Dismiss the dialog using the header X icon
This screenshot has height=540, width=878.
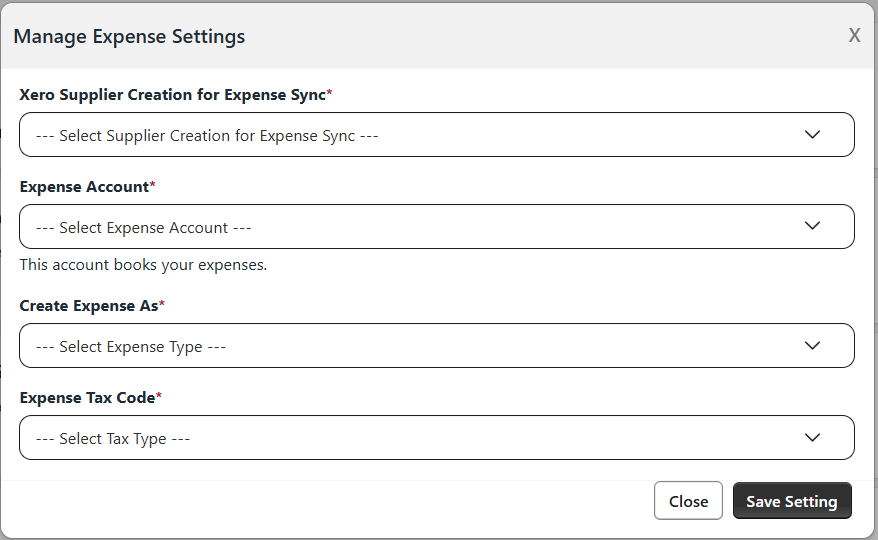(854, 36)
